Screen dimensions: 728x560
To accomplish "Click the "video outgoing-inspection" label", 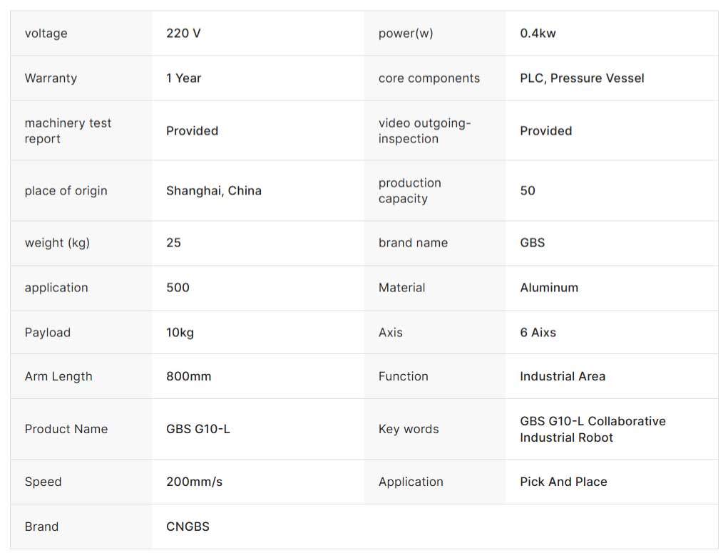I will coord(424,131).
